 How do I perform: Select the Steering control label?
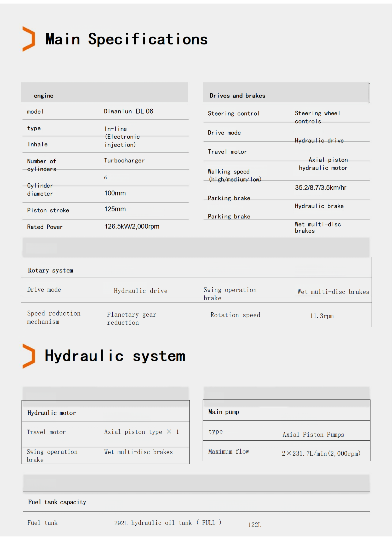point(234,114)
